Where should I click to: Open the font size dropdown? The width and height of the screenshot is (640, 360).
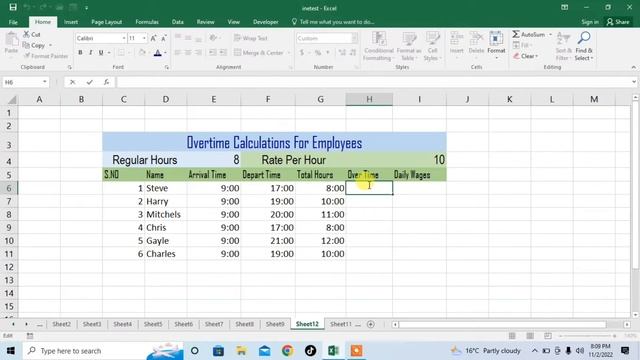(x=144, y=38)
